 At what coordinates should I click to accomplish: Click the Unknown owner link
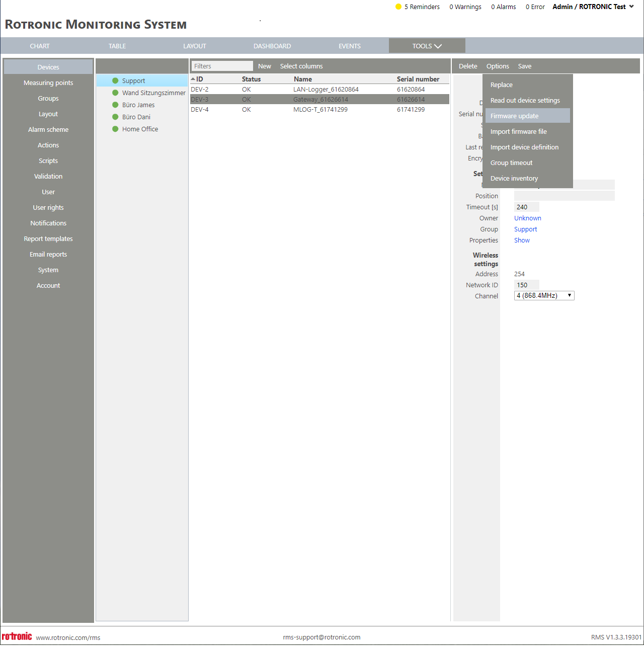coord(528,218)
